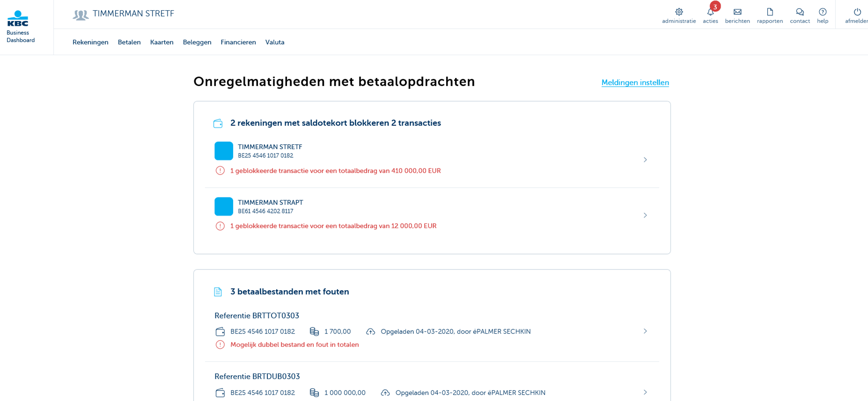Image resolution: width=868 pixels, height=401 pixels.
Task: Click upload info text in BRTDUB0303 row
Action: pos(471,393)
